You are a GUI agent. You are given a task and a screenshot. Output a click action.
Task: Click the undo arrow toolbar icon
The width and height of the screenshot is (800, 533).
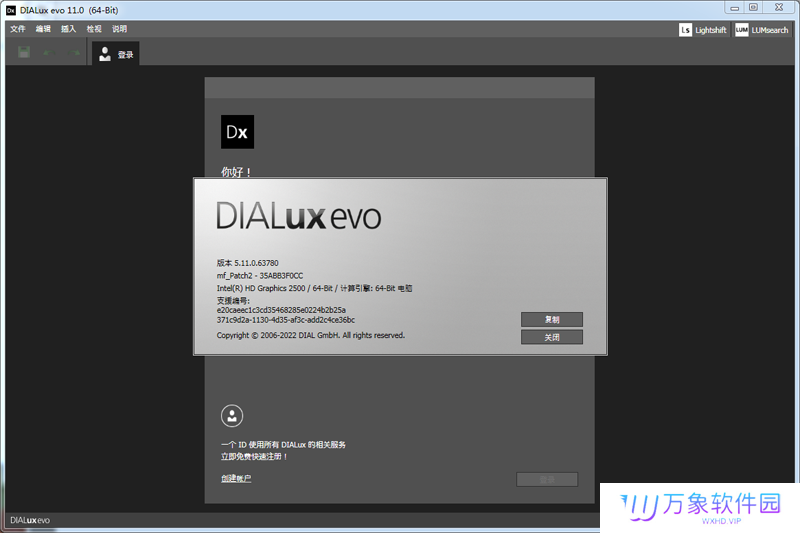coord(49,53)
